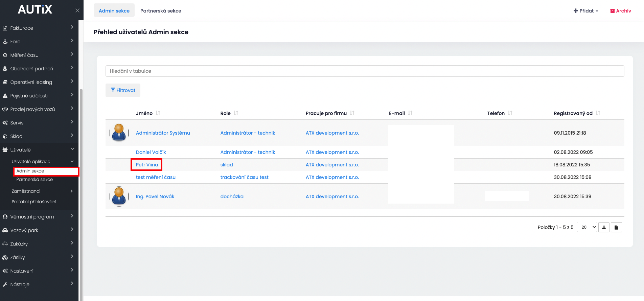Select Partnerská sekce in sidebar
The image size is (644, 301).
pyautogui.click(x=34, y=180)
